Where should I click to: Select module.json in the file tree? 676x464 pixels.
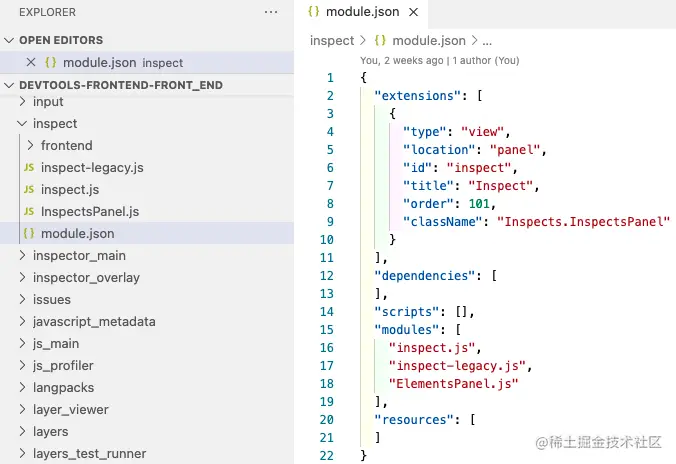click(147, 233)
